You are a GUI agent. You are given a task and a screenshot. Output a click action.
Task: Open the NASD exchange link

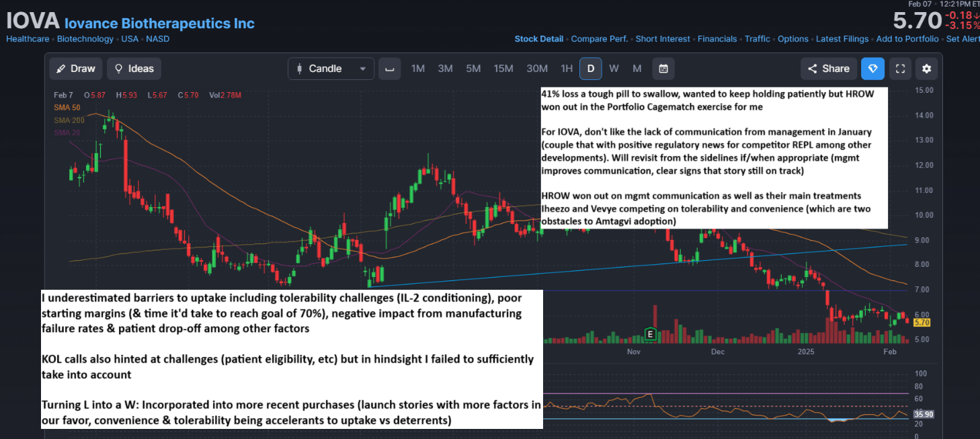coord(158,39)
